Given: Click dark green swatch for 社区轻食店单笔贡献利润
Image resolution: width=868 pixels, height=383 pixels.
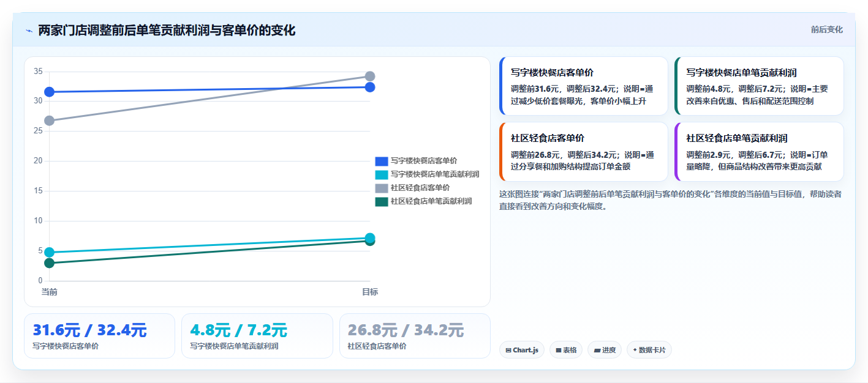Looking at the screenshot, I should tap(382, 201).
